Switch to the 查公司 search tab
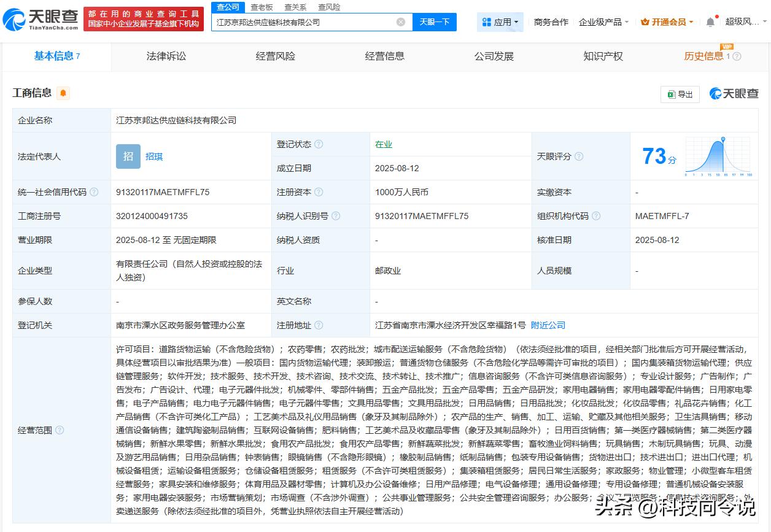The width and height of the screenshot is (771, 532). point(228,7)
